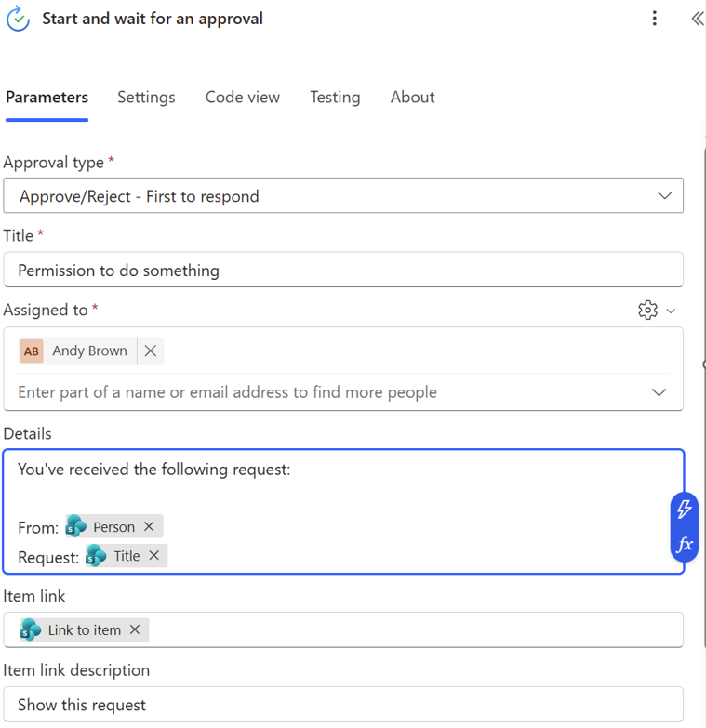
Task: Collapse the panel with the double chevron
Action: (698, 19)
